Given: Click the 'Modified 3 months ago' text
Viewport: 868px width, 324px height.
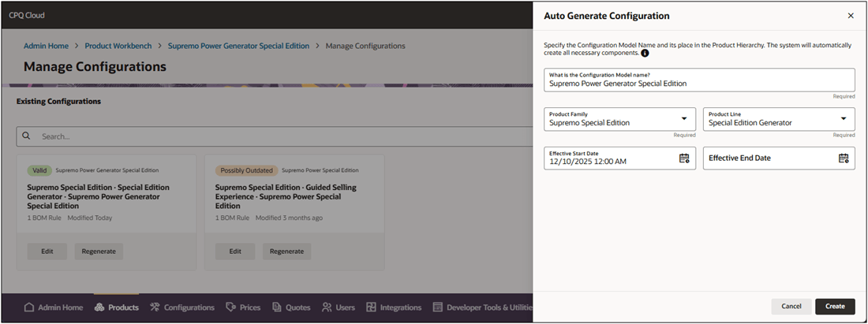Looking at the screenshot, I should [x=289, y=218].
